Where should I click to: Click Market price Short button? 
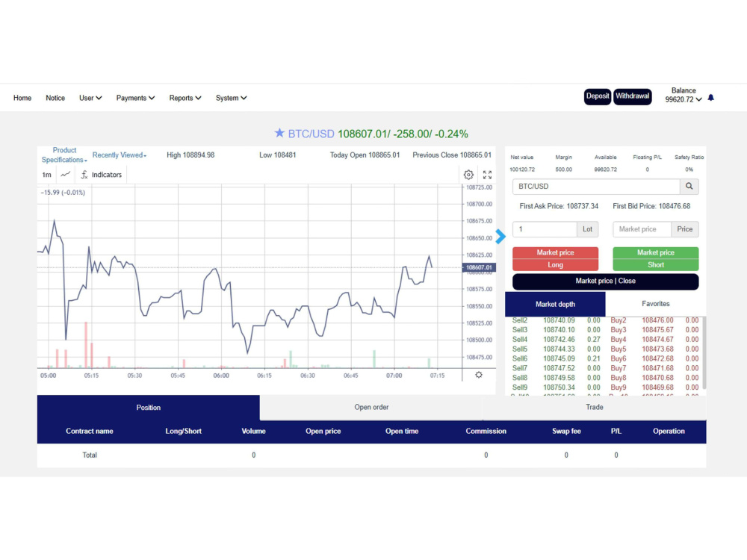tap(656, 258)
